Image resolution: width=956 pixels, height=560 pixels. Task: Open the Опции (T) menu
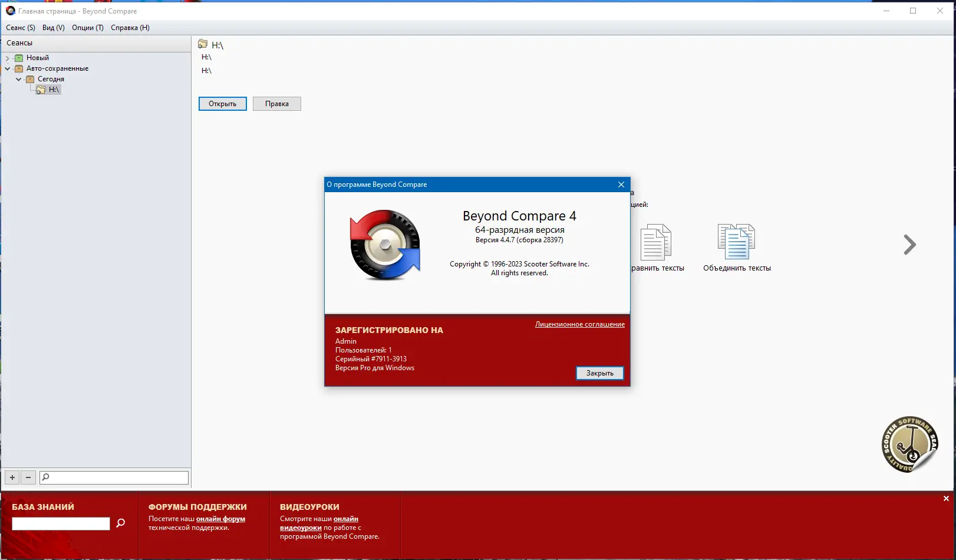coord(88,28)
